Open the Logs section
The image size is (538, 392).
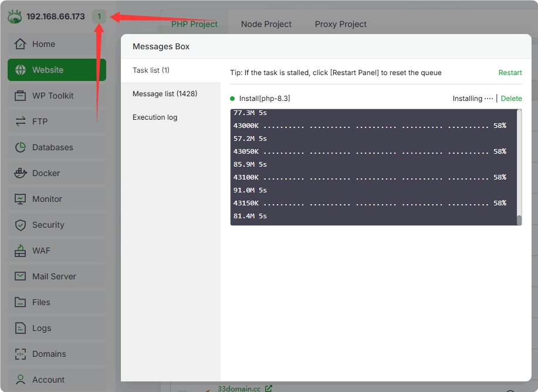[57, 328]
